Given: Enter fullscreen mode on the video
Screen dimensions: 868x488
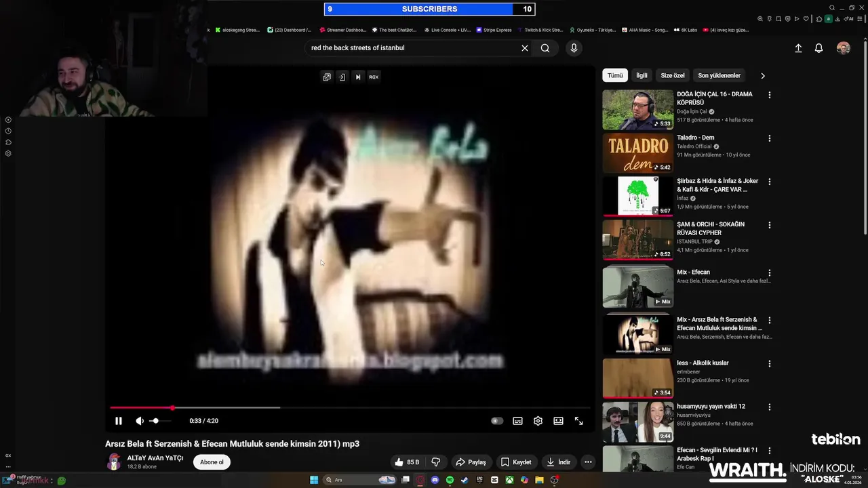Looking at the screenshot, I should click(579, 421).
